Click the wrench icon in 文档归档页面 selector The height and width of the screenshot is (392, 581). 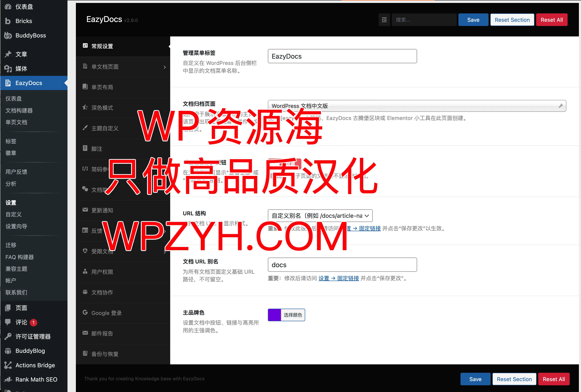coord(561,106)
